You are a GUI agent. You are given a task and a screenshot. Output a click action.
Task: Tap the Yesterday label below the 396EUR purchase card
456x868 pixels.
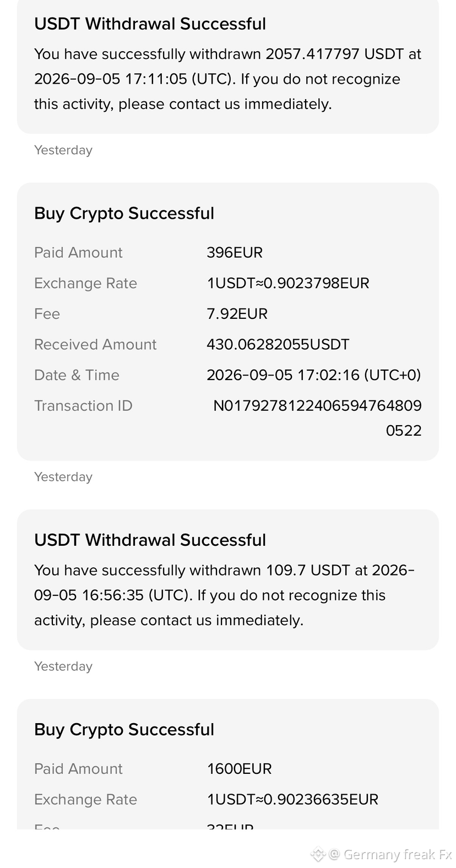[x=63, y=477]
